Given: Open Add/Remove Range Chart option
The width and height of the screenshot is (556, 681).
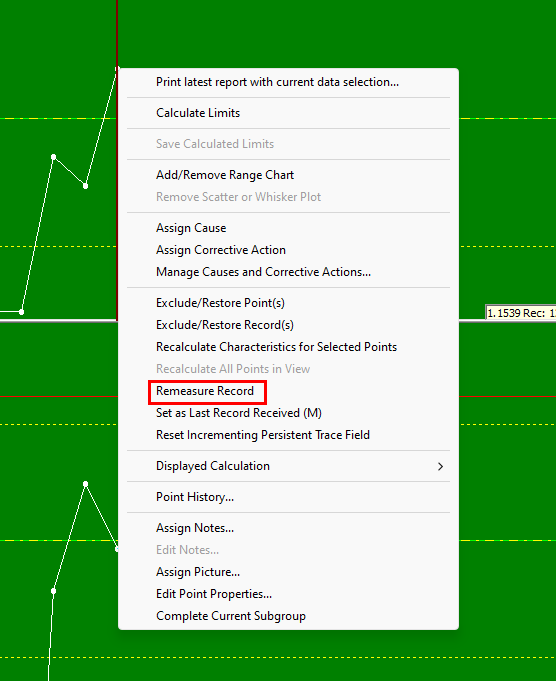Looking at the screenshot, I should pos(288,175).
